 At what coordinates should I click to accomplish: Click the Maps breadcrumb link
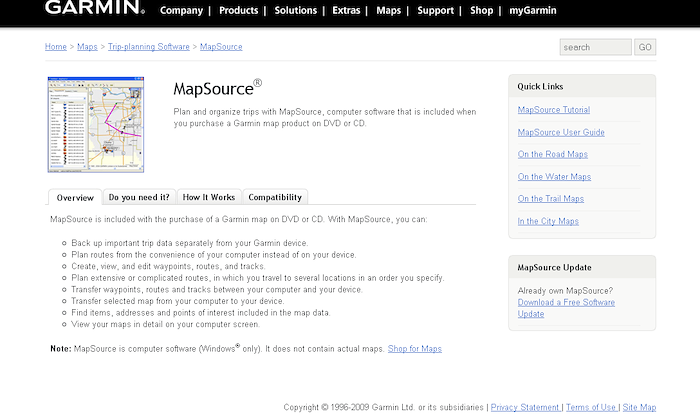pos(87,47)
